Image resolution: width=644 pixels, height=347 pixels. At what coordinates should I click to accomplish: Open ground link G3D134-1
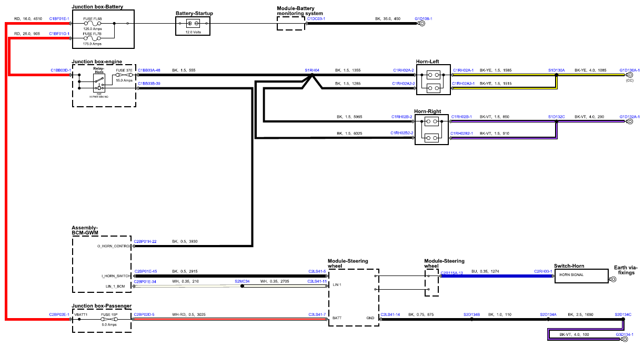tap(625, 334)
